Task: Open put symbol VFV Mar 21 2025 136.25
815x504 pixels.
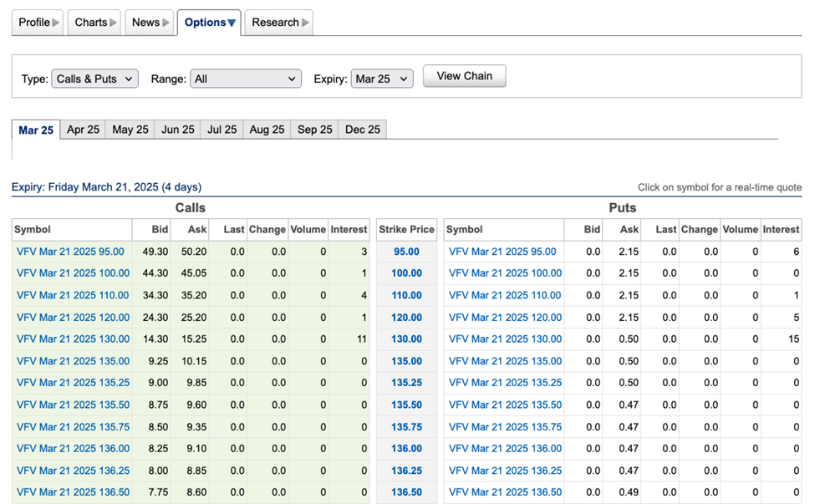Action: (x=505, y=471)
